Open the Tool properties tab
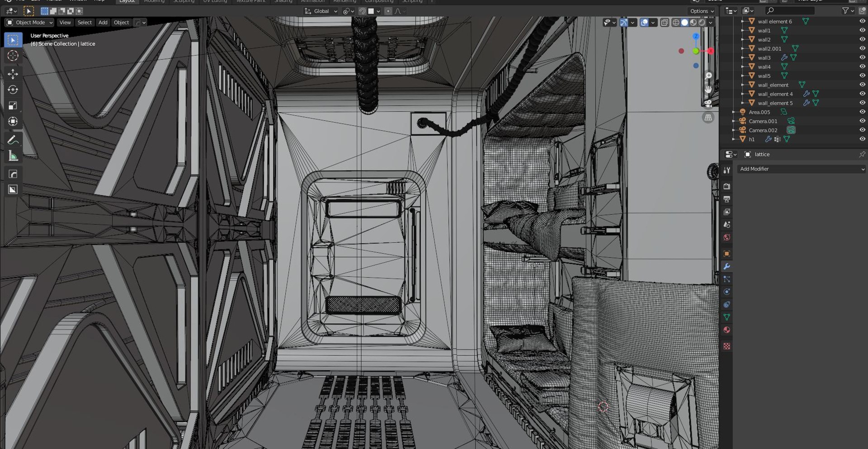The image size is (868, 449). click(726, 170)
